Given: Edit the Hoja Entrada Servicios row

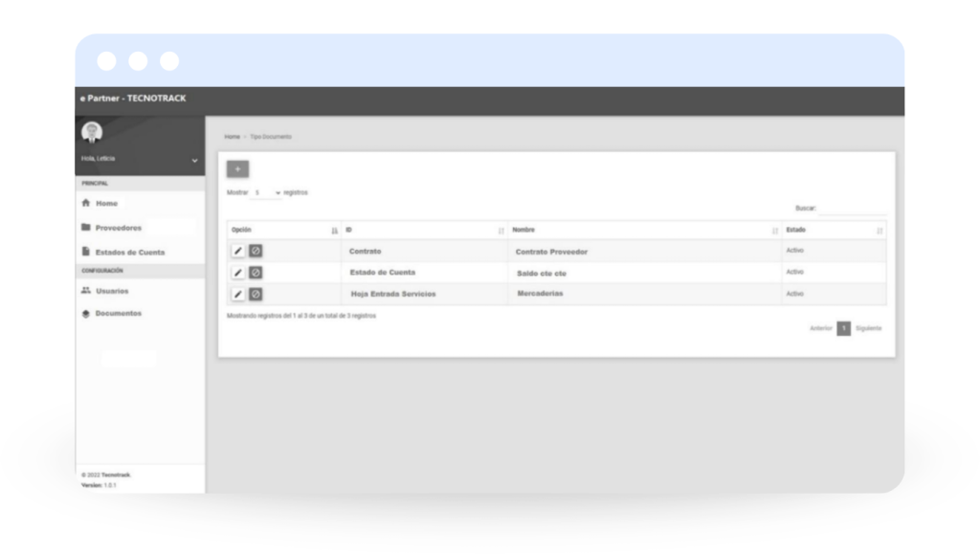Looking at the screenshot, I should pos(237,294).
